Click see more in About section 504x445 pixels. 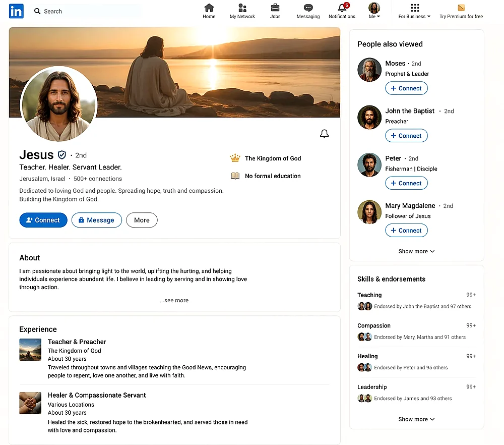coord(174,300)
